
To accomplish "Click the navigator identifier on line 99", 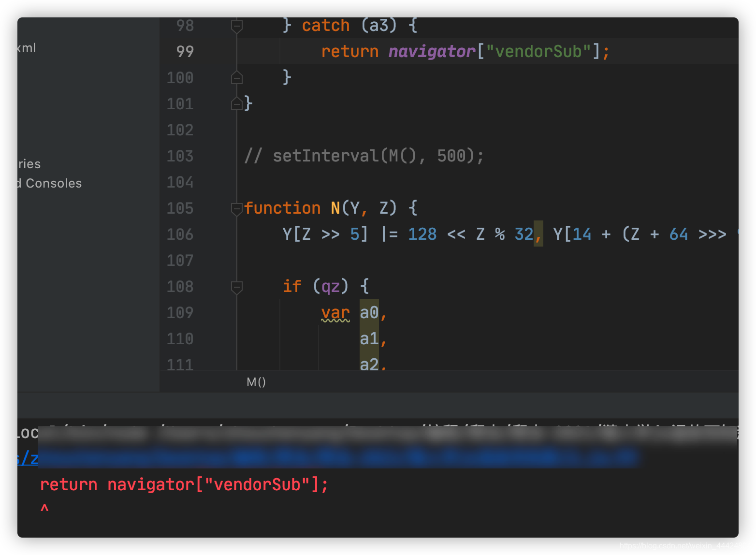I will click(x=432, y=51).
